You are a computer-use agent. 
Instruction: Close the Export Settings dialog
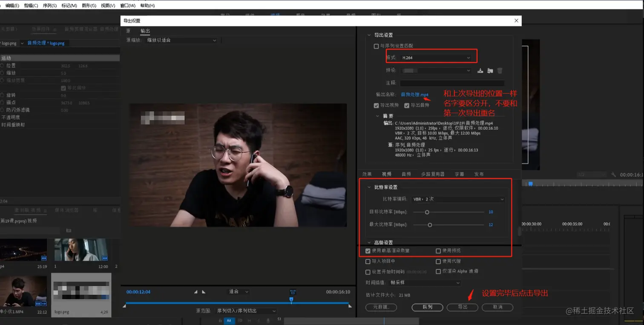pyautogui.click(x=516, y=20)
